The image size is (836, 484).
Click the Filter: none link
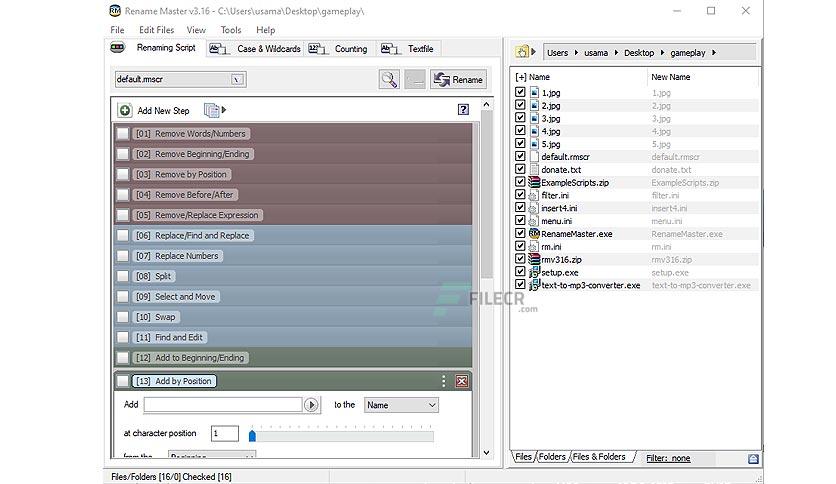(668, 458)
